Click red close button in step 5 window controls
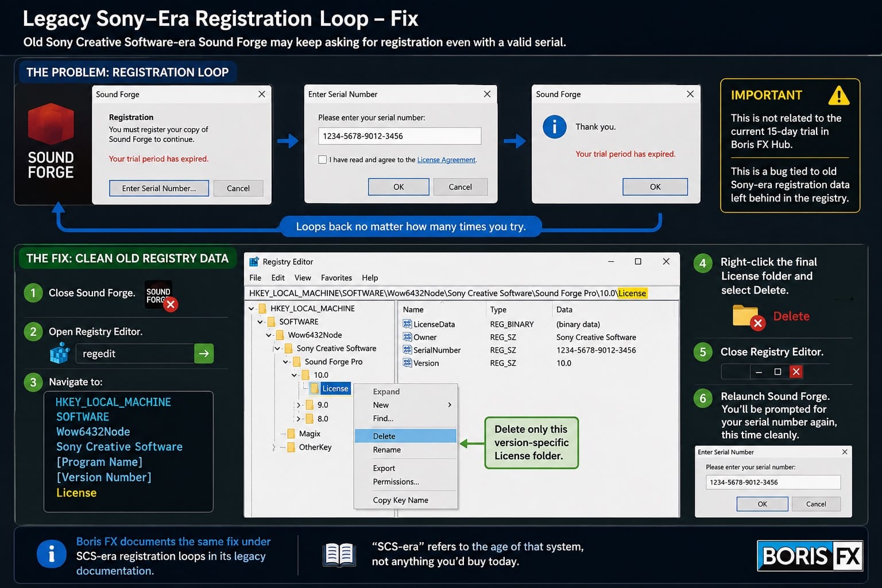 [x=796, y=372]
